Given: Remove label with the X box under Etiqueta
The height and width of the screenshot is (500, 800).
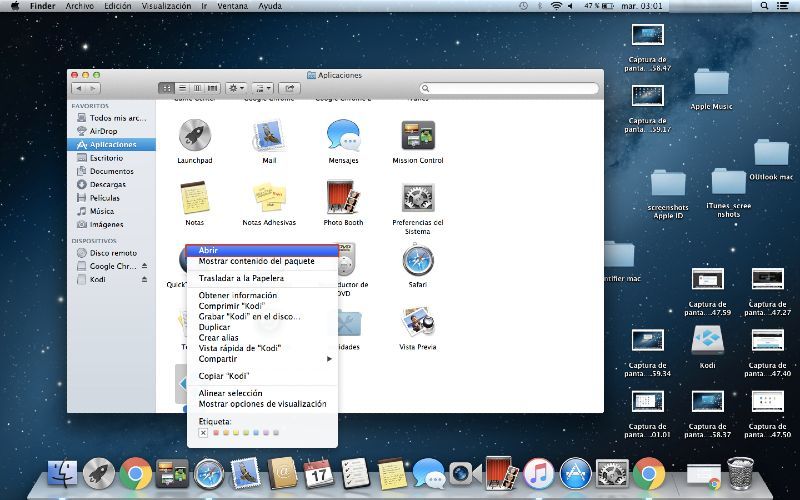Looking at the screenshot, I should pyautogui.click(x=203, y=433).
